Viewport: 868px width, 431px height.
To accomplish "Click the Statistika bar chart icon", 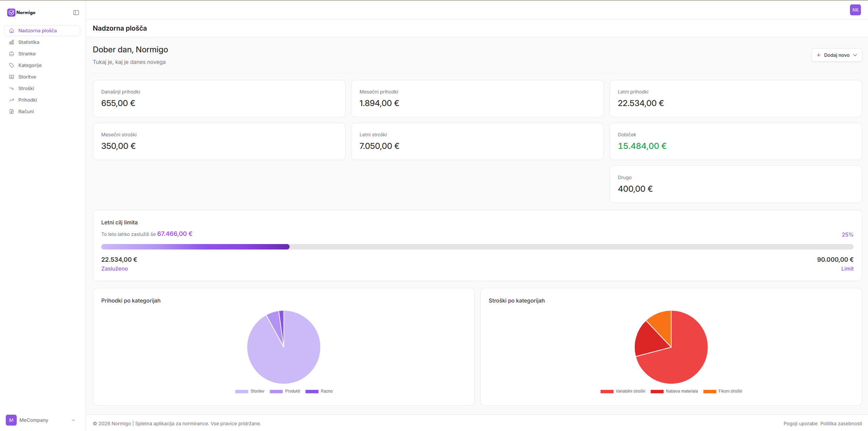I will (12, 42).
